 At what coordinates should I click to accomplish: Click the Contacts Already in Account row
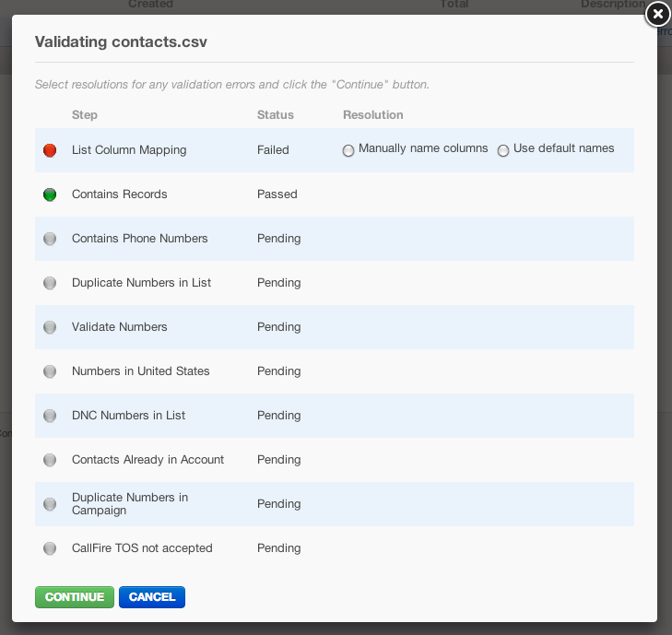pos(335,460)
